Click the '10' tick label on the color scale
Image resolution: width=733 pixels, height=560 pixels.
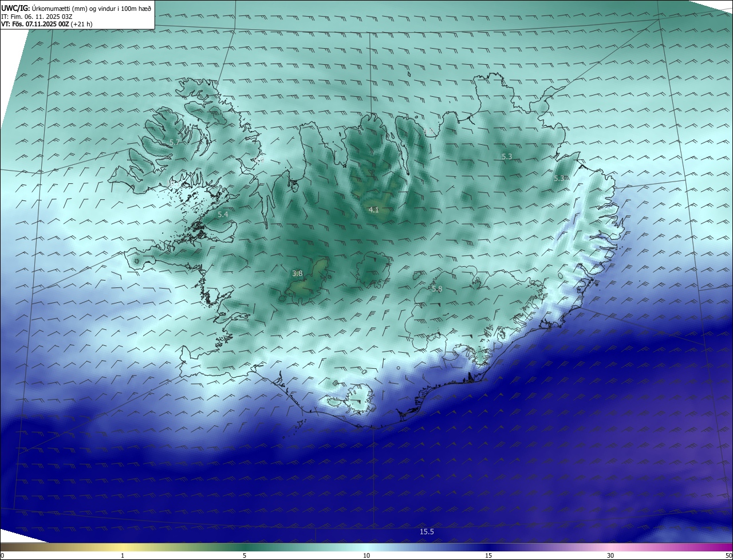pyautogui.click(x=366, y=555)
